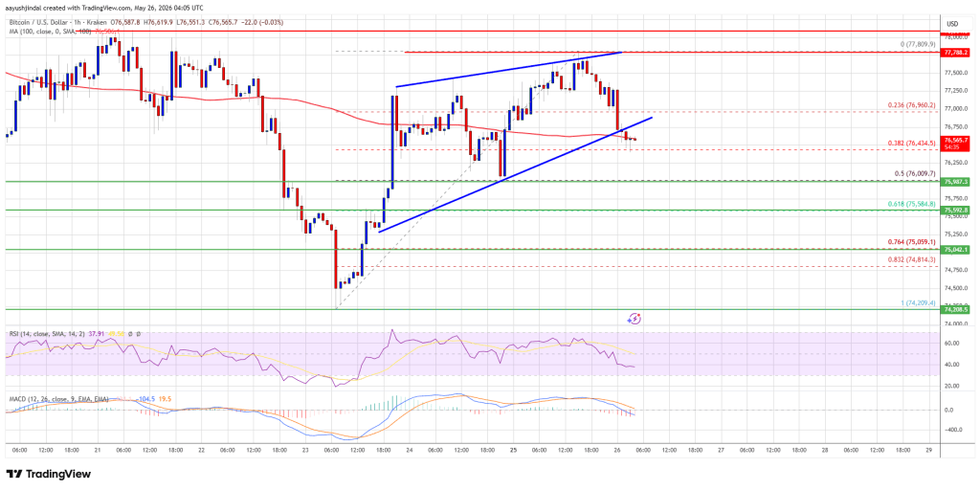Click the green 75,987.3 support level label
Viewport: 980px width, 490px height.
coord(957,181)
